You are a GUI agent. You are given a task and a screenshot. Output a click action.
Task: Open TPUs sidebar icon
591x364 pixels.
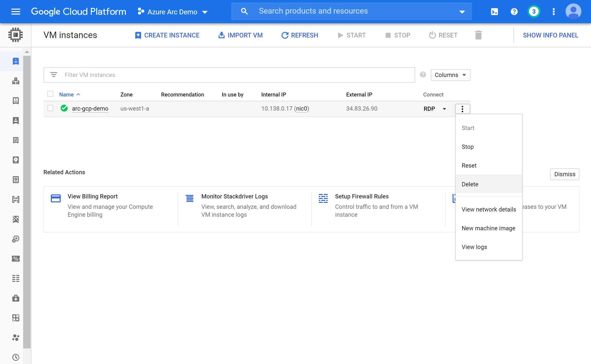pos(16,219)
